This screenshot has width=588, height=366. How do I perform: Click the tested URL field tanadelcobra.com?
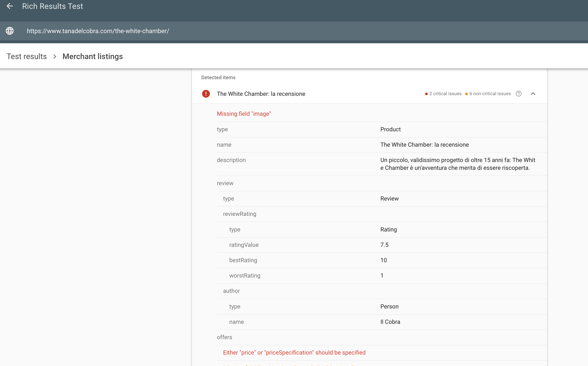click(98, 31)
